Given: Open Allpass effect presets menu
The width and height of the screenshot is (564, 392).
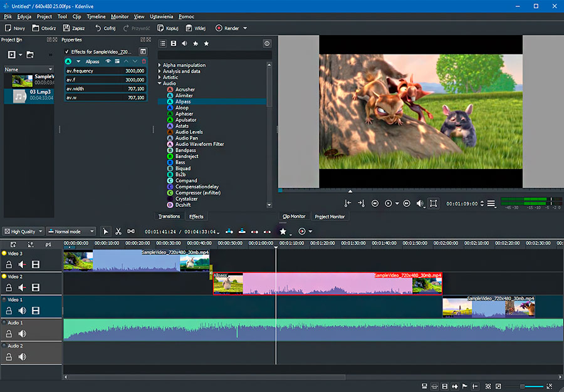Looking at the screenshot, I should click(x=117, y=61).
